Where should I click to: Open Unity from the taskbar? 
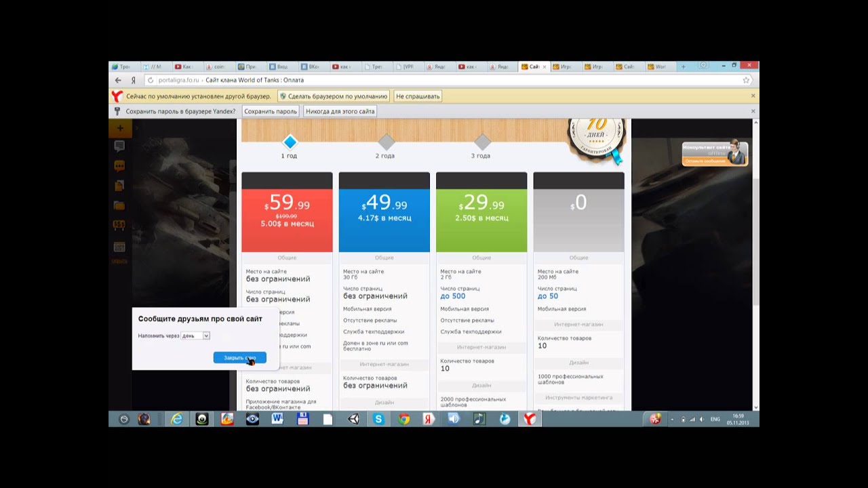click(x=353, y=419)
